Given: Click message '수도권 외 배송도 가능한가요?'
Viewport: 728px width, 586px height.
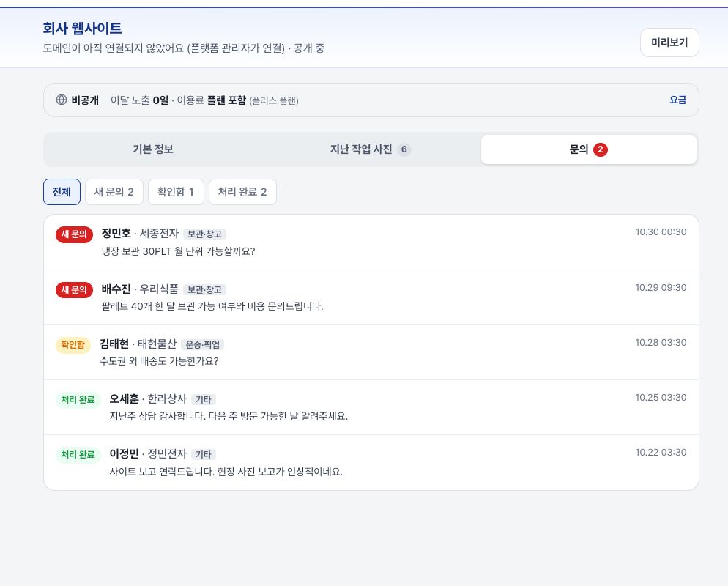Looking at the screenshot, I should pos(159,361).
